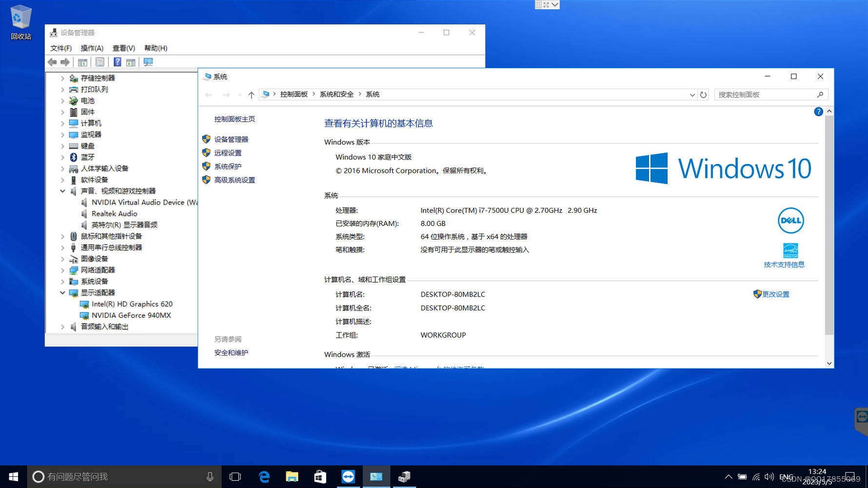The image size is (868, 488).
Task: Click the TeamViewer icon on the taskbar
Action: pyautogui.click(x=348, y=477)
